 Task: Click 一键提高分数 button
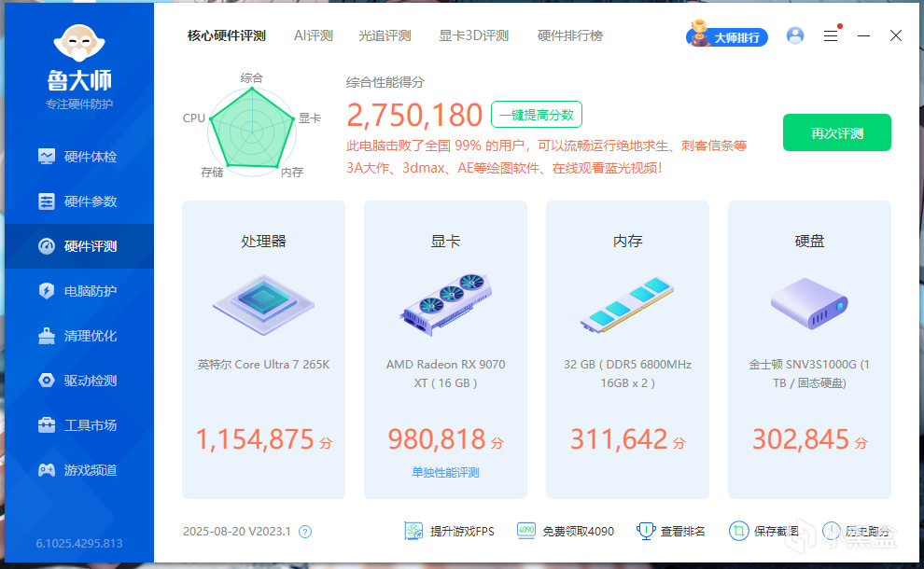click(537, 115)
